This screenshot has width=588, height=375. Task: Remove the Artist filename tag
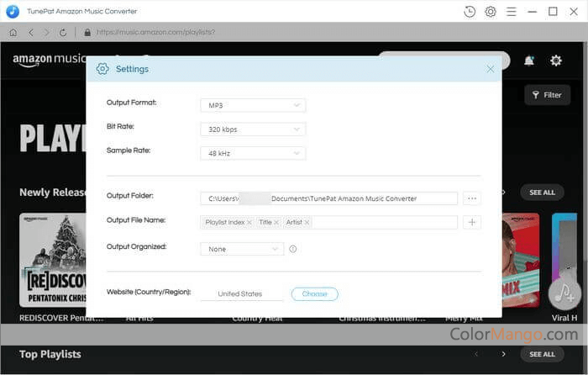click(307, 222)
